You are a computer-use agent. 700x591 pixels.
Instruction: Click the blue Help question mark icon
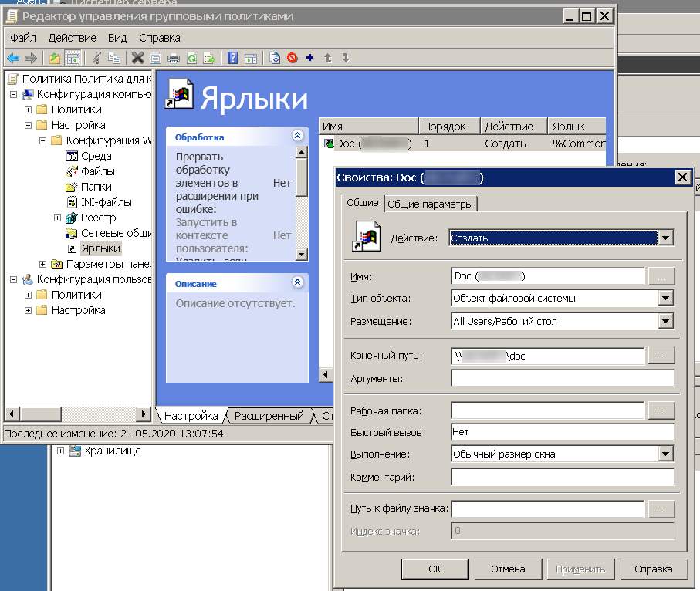[232, 58]
